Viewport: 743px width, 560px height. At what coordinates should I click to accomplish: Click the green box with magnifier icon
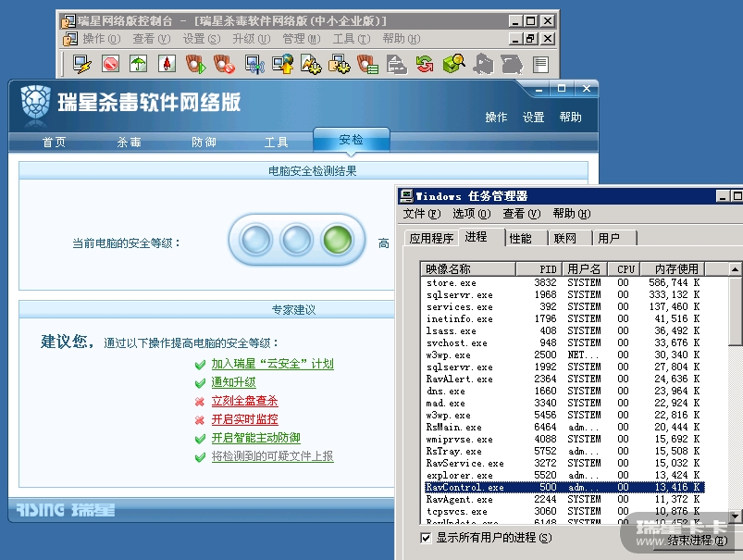click(x=453, y=64)
